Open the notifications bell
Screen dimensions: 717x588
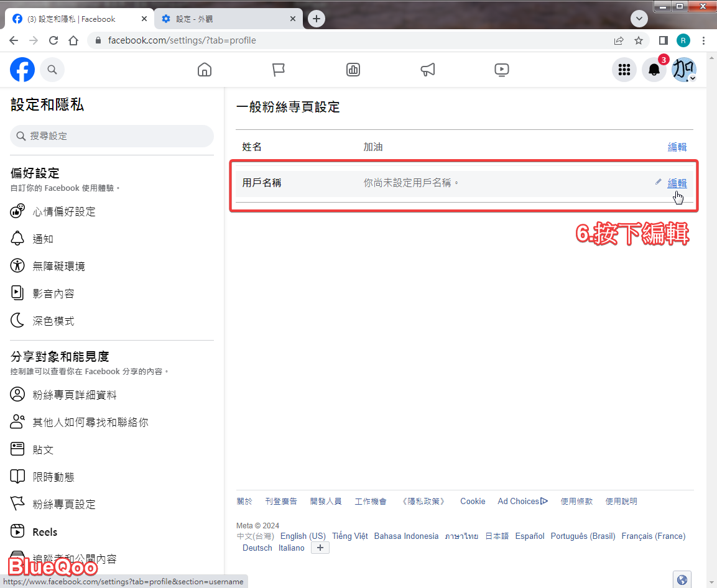coord(654,70)
